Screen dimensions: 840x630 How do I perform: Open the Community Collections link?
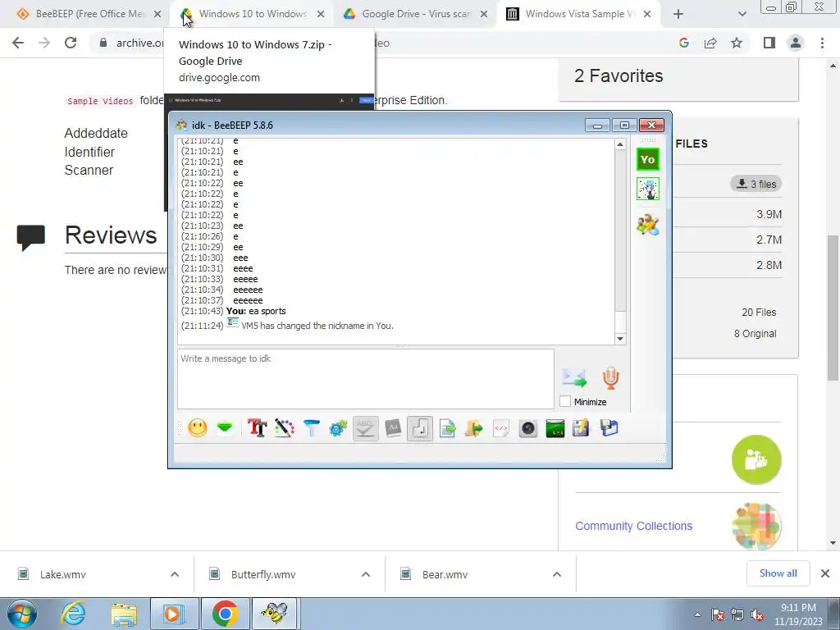(x=634, y=526)
